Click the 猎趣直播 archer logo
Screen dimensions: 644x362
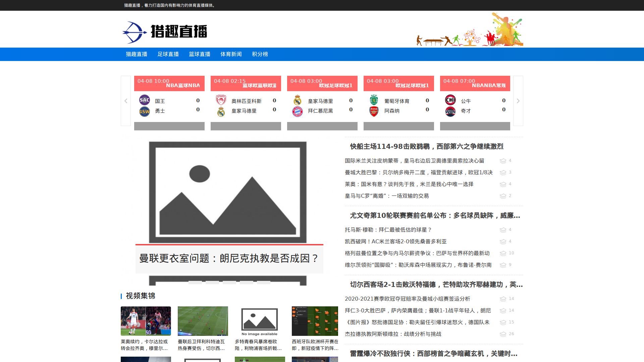click(164, 32)
